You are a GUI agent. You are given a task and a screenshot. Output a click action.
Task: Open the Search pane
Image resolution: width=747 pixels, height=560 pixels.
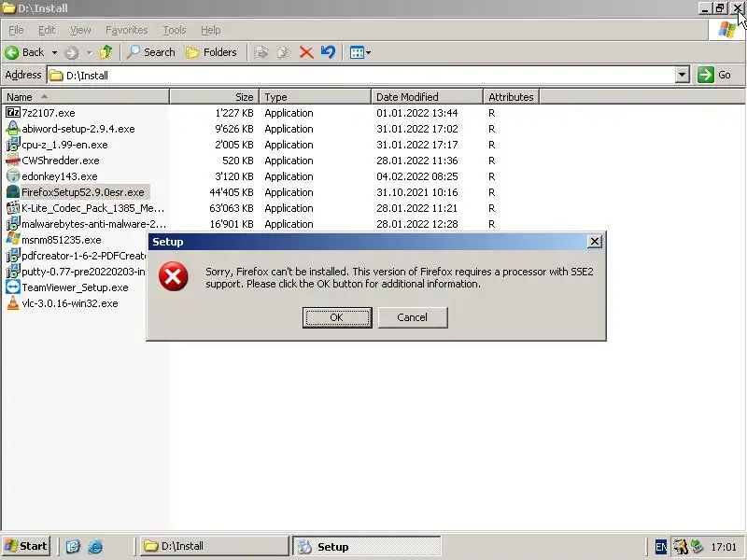click(x=150, y=52)
